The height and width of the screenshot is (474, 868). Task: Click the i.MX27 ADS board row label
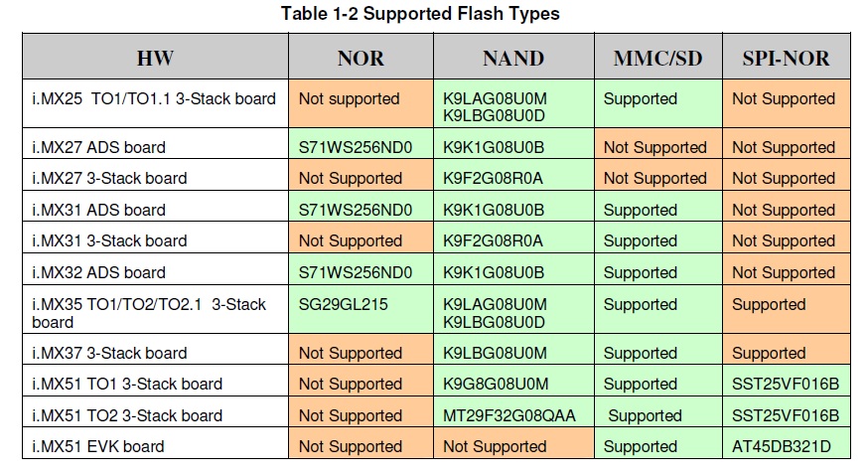98,147
